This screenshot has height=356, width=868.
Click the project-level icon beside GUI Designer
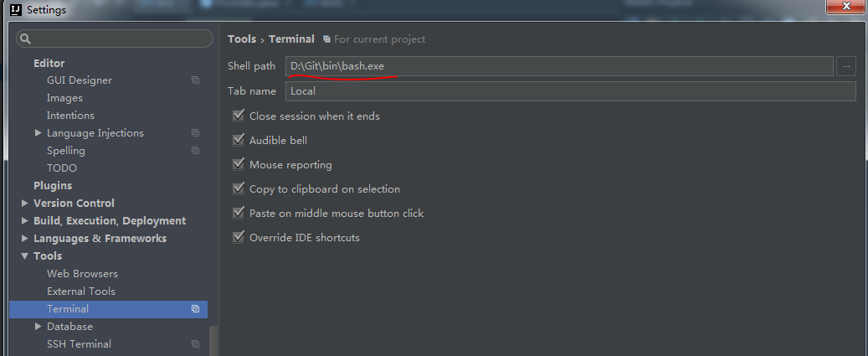click(195, 80)
